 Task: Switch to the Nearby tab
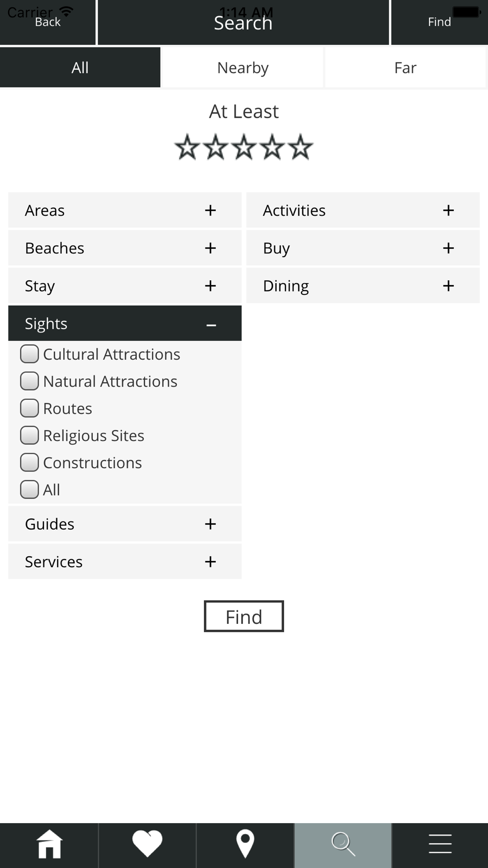pyautogui.click(x=243, y=67)
